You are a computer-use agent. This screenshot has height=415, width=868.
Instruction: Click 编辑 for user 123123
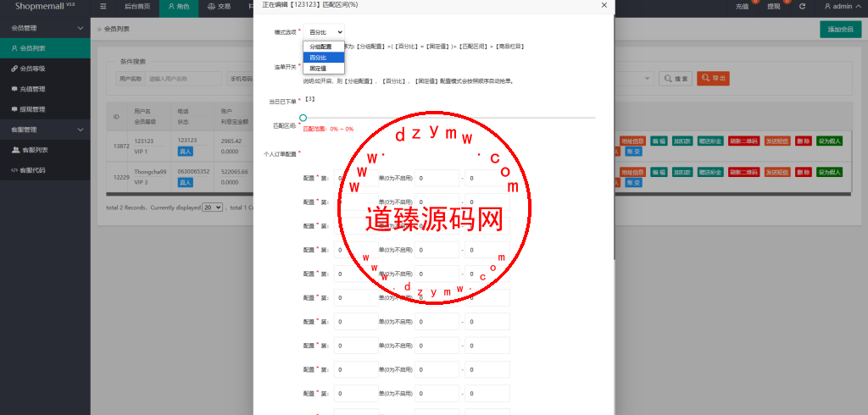[659, 141]
